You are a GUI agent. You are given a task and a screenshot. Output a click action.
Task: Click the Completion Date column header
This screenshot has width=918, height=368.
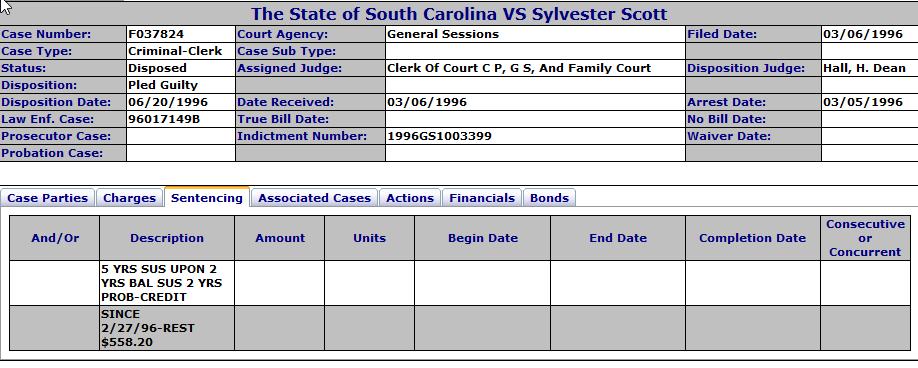(752, 238)
